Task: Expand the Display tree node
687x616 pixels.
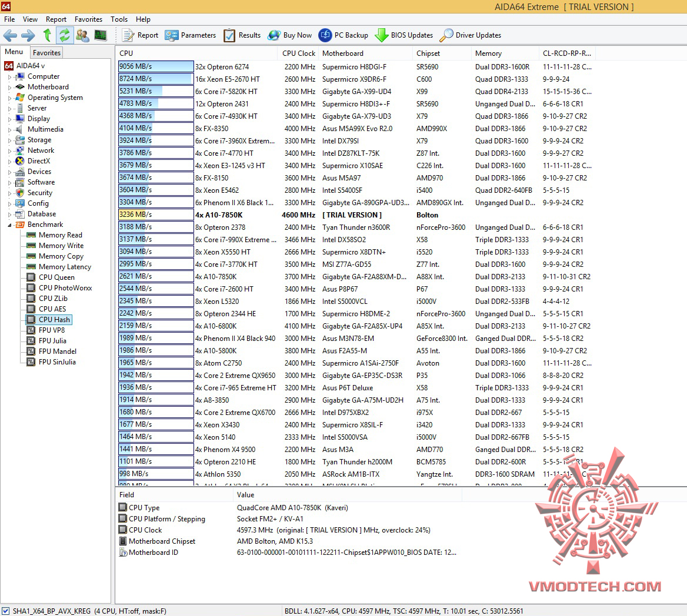Action: (x=9, y=119)
